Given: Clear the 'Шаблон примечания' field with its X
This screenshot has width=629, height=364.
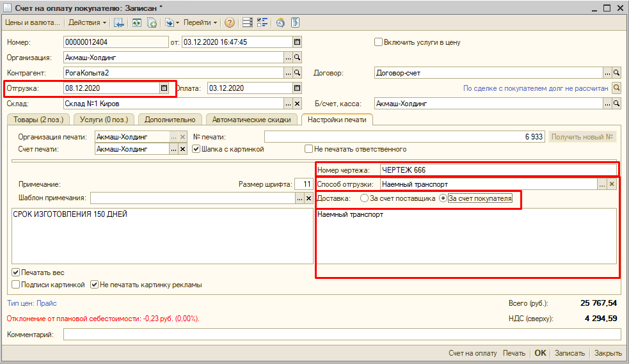Looking at the screenshot, I should [309, 198].
